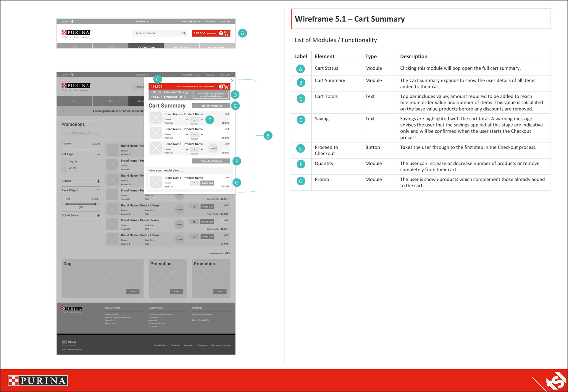Viewport: 568px width, 392px height.
Task: Click the magnifier icon in Product Search
Action: (x=184, y=33)
